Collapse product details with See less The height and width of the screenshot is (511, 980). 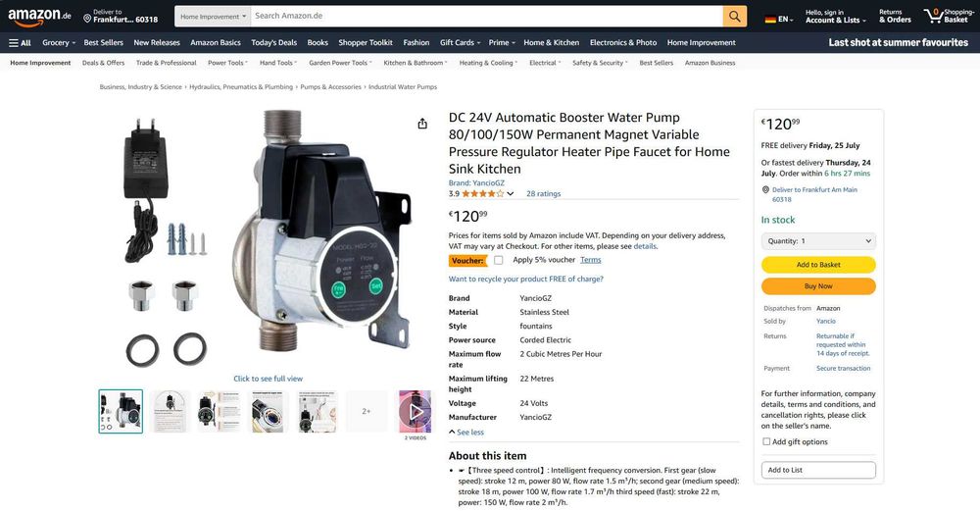[x=466, y=433]
